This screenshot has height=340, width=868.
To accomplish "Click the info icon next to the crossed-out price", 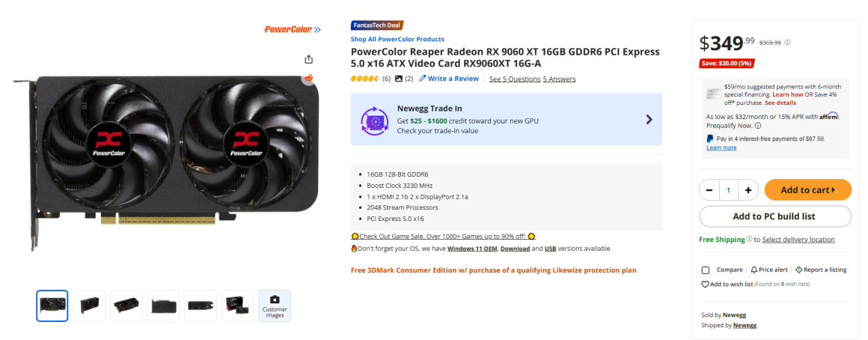I will click(x=787, y=43).
